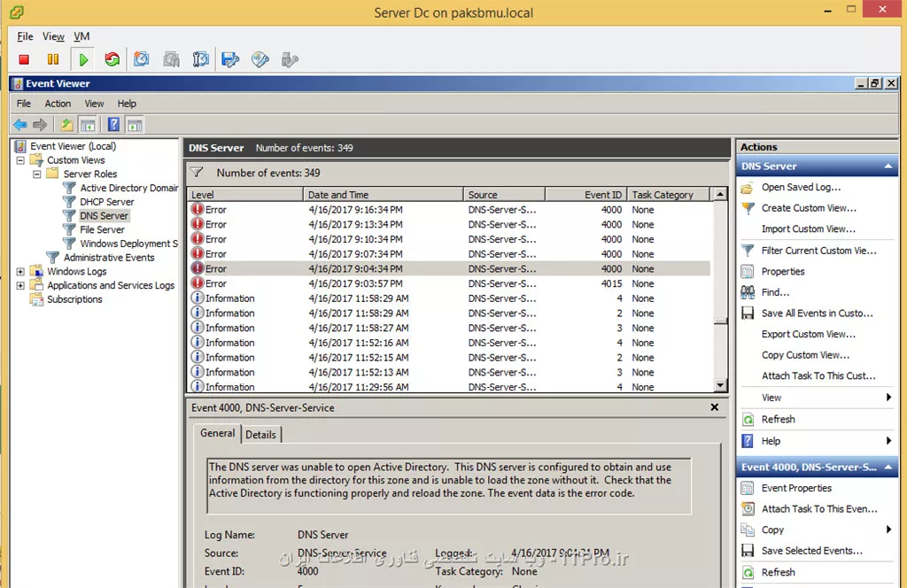
Task: Open the outer console File menu
Action: click(x=25, y=36)
